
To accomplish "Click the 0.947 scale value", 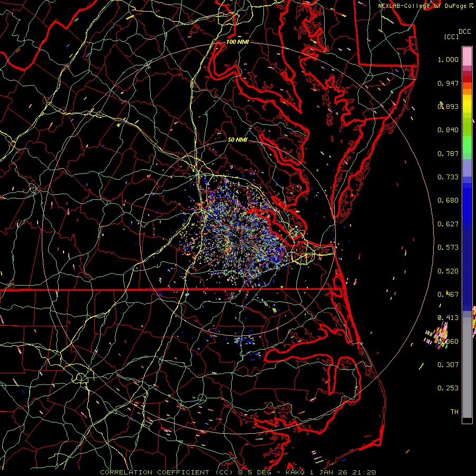I will point(448,83).
